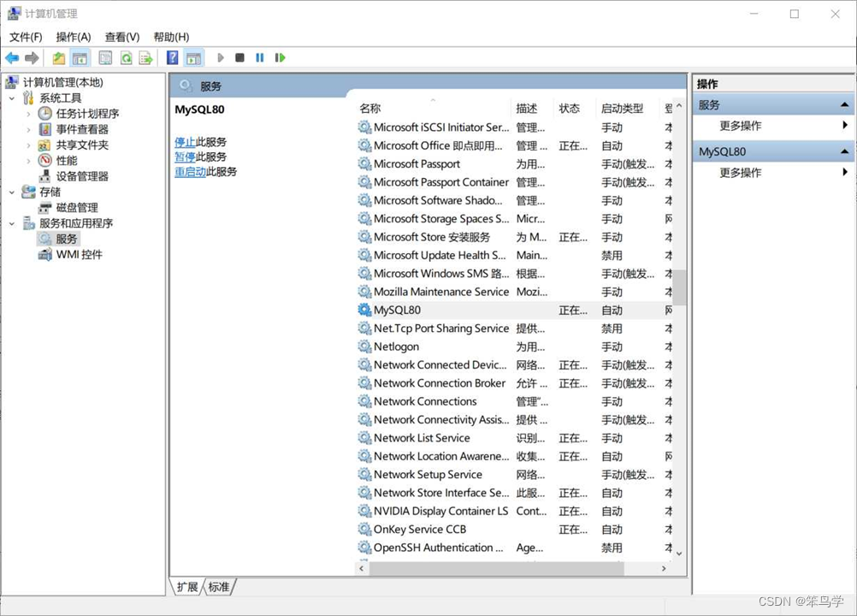The height and width of the screenshot is (616, 857).
Task: Select Network Connections service row
Action: [x=514, y=401]
